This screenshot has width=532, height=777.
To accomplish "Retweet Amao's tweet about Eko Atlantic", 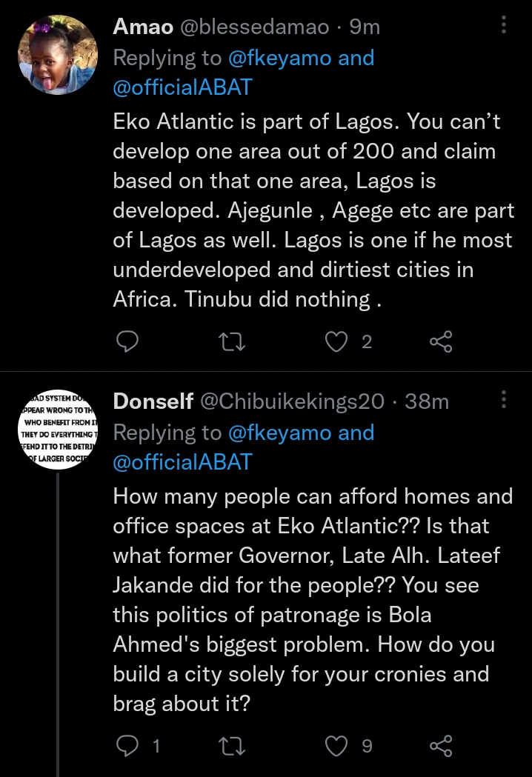I will pyautogui.click(x=234, y=341).
